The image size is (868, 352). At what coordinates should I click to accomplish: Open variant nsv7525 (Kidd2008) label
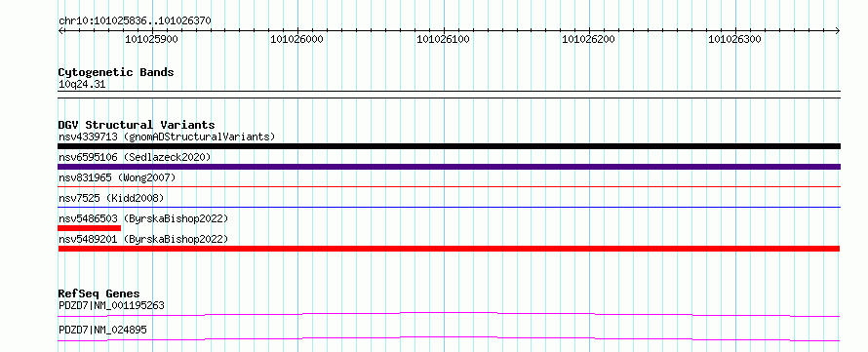pos(111,198)
